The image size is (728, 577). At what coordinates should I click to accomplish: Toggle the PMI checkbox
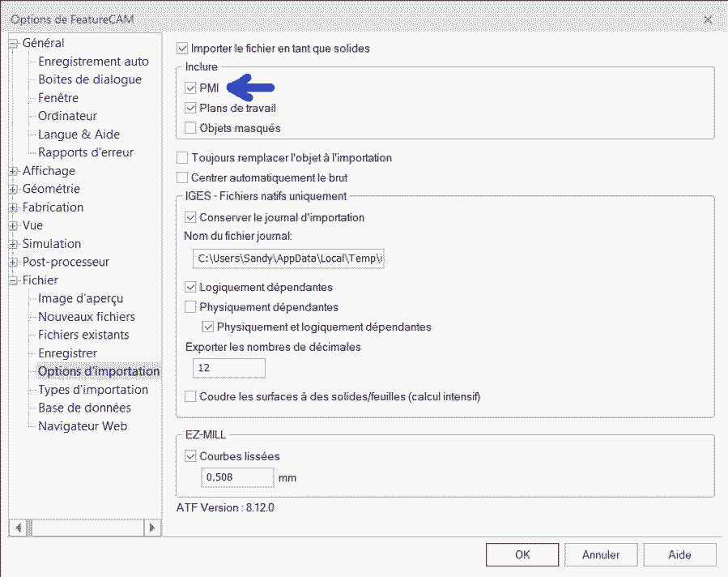coord(190,88)
